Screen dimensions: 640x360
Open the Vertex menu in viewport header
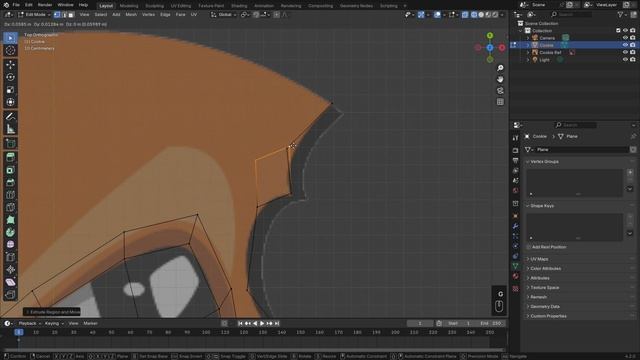148,15
